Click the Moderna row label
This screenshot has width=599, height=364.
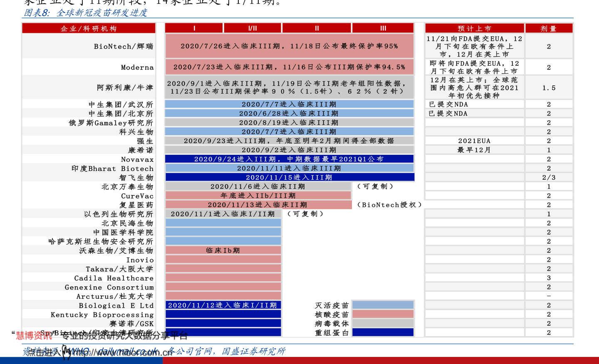137,67
